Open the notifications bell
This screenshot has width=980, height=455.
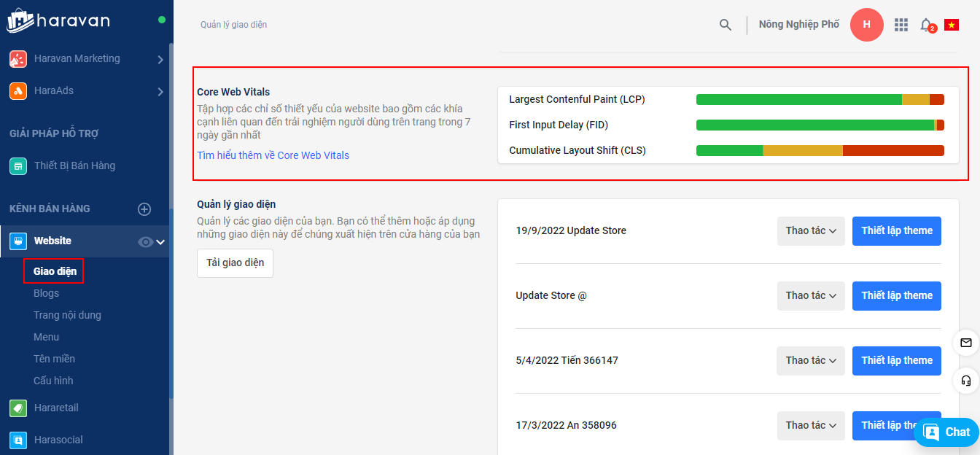pos(927,25)
